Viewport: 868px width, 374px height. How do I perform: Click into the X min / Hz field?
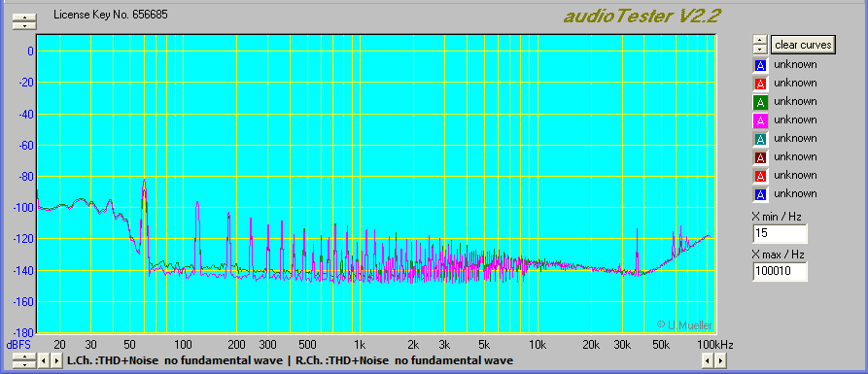point(780,233)
